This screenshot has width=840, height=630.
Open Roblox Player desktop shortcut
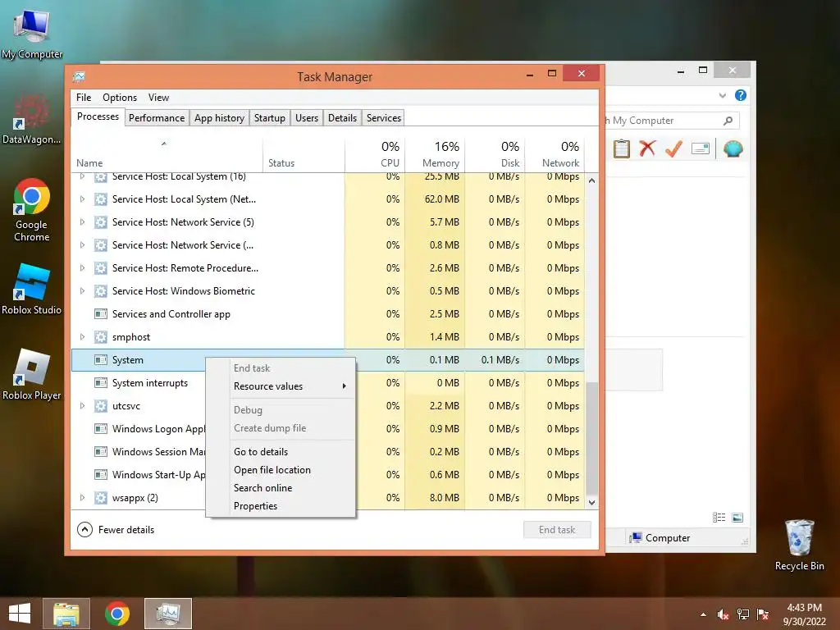pyautogui.click(x=32, y=374)
